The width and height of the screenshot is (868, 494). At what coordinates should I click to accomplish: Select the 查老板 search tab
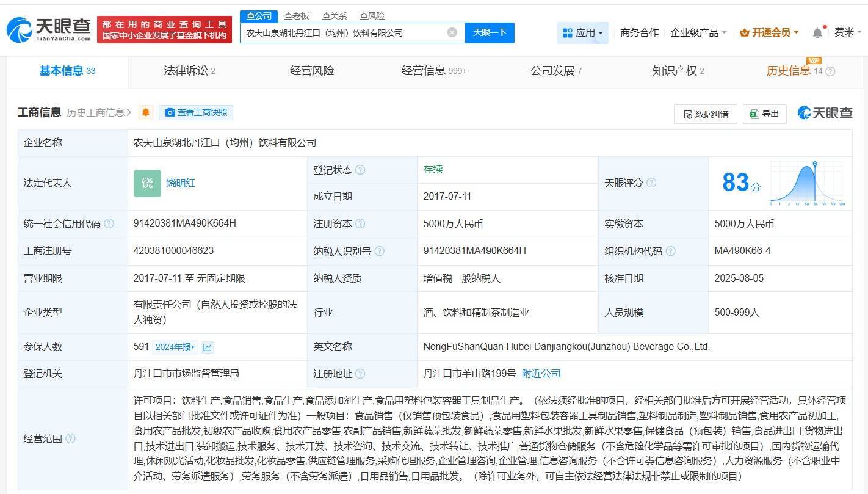click(x=297, y=16)
